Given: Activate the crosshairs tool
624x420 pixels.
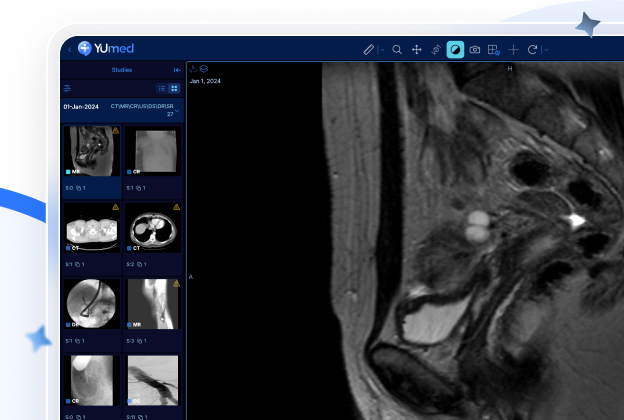Looking at the screenshot, I should pyautogui.click(x=513, y=50).
